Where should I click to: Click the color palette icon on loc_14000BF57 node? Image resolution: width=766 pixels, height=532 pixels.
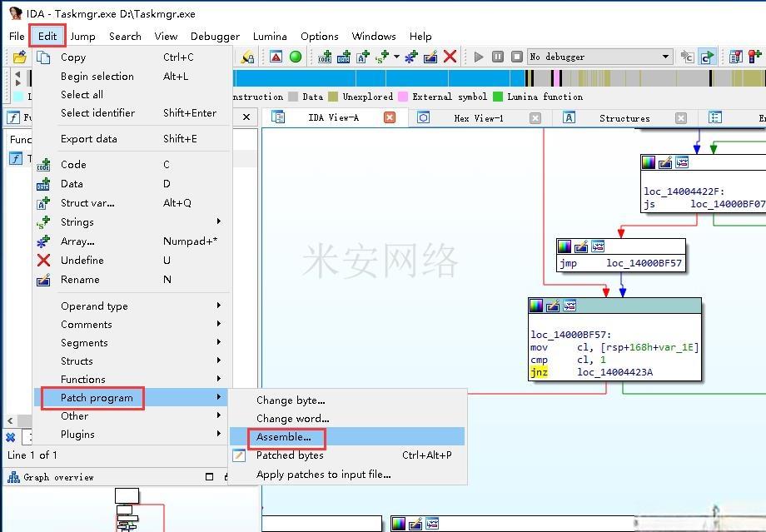pos(536,306)
